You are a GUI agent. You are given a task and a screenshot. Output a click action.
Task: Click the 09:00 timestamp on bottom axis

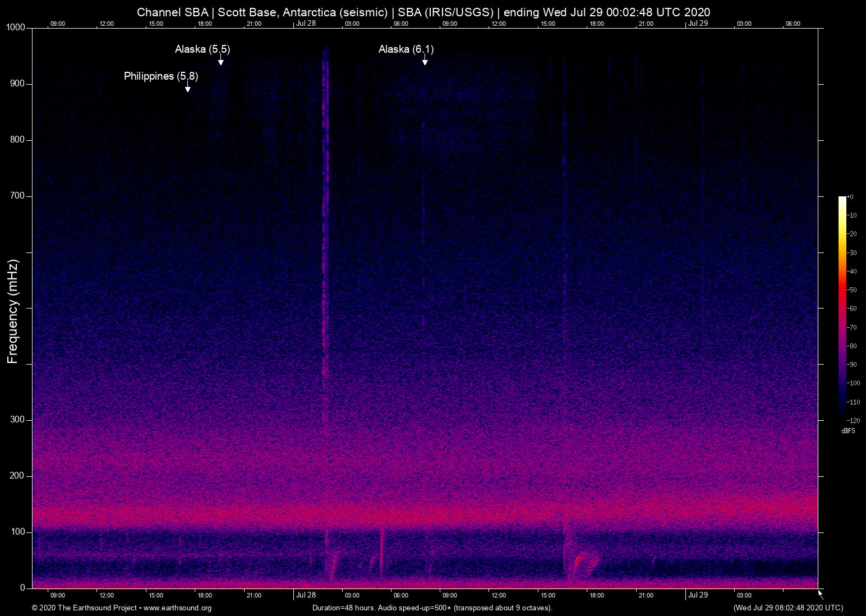click(58, 595)
